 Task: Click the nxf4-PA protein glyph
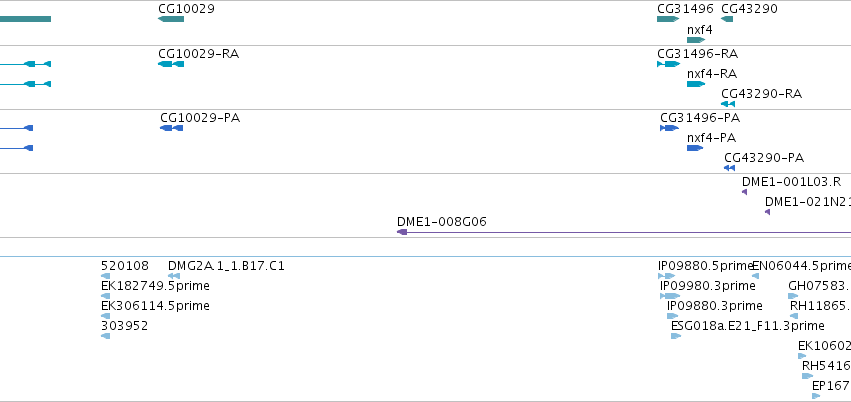[695, 148]
